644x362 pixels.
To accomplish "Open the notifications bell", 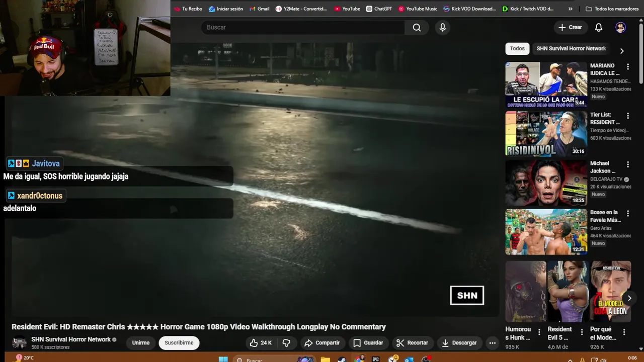I will [x=599, y=27].
